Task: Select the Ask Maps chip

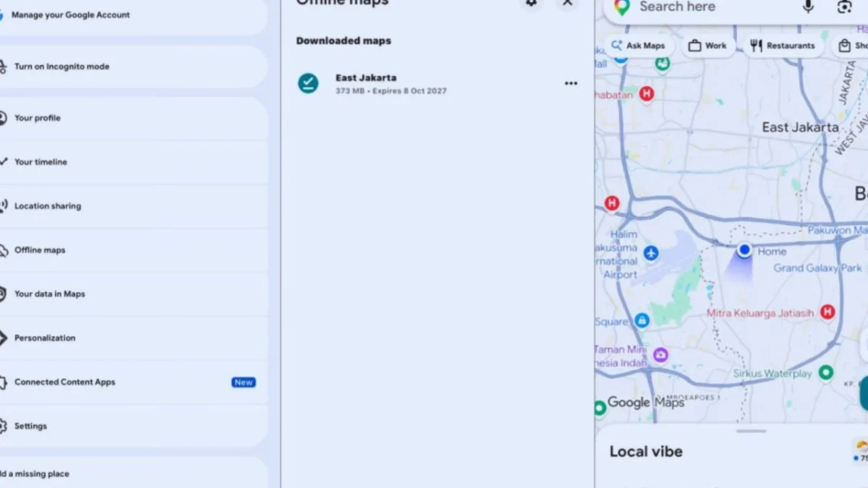Action: pos(638,46)
